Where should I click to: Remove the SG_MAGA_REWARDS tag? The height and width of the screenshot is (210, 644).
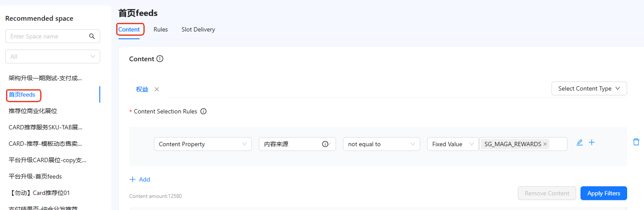tap(545, 144)
